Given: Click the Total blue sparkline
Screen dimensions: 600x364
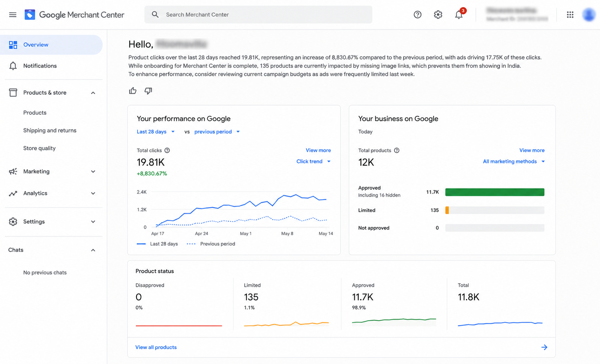Looking at the screenshot, I should [x=500, y=324].
